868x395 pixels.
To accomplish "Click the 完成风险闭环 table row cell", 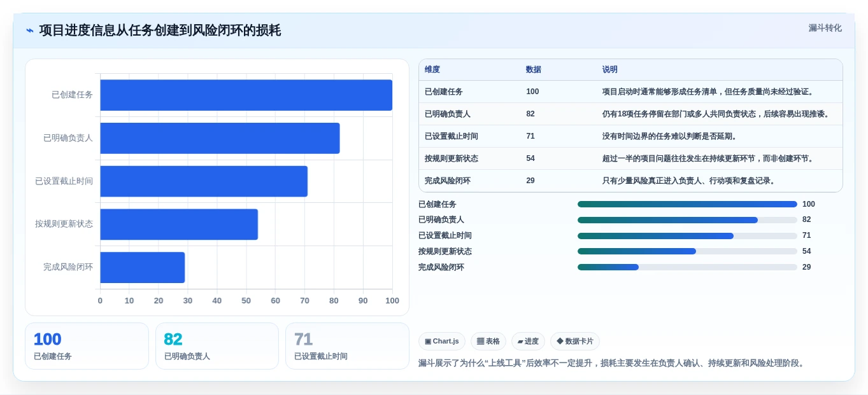I will pyautogui.click(x=448, y=181).
